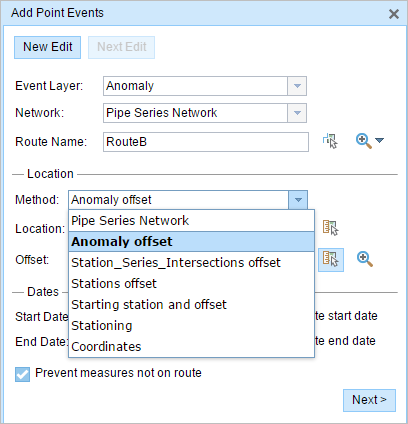Click the Route Name input field
408x424 pixels.
point(206,142)
